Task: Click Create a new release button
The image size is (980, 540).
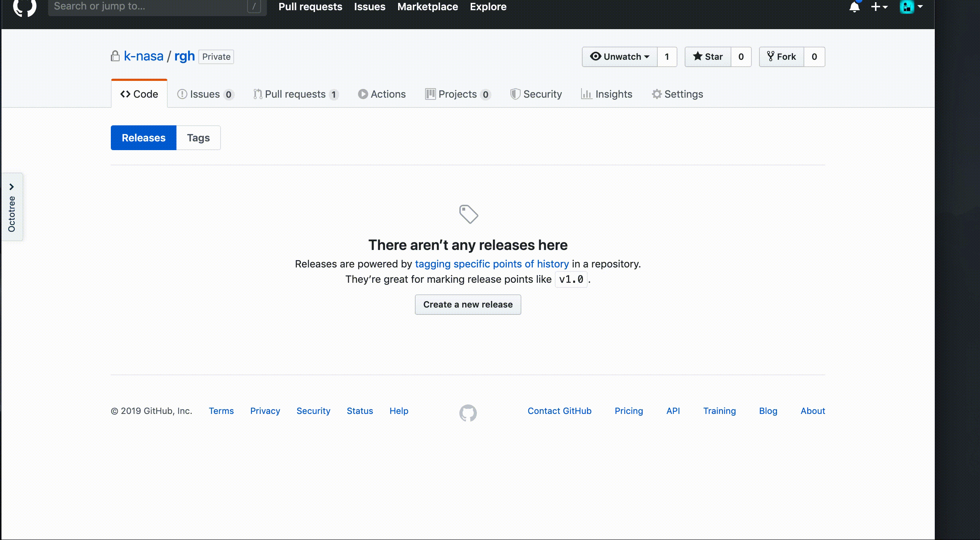Action: (x=467, y=305)
